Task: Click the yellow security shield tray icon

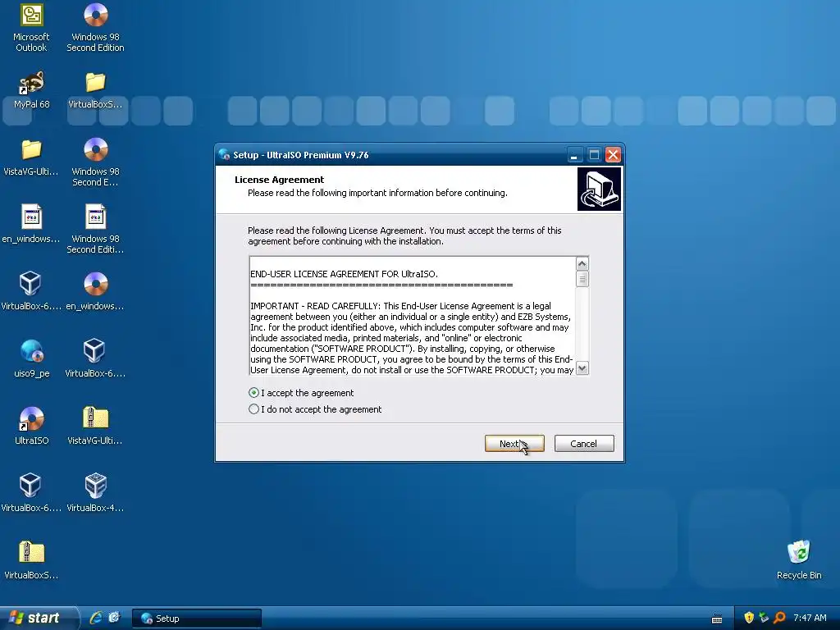Action: (749, 618)
